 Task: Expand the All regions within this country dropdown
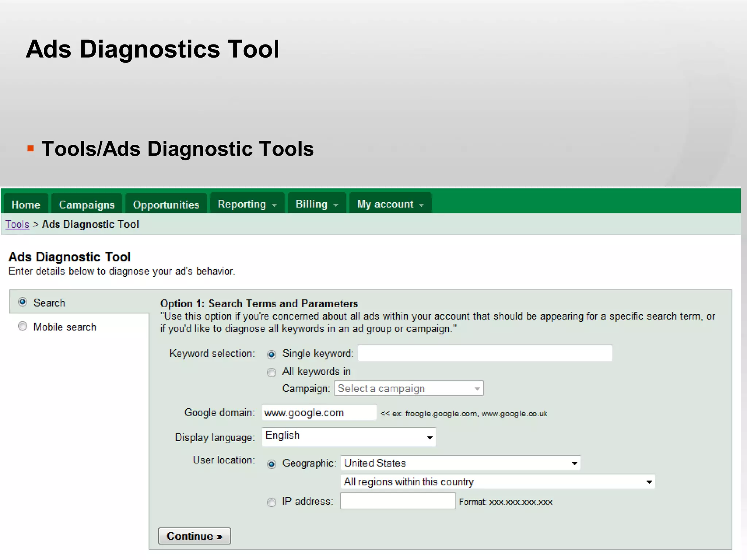point(498,482)
